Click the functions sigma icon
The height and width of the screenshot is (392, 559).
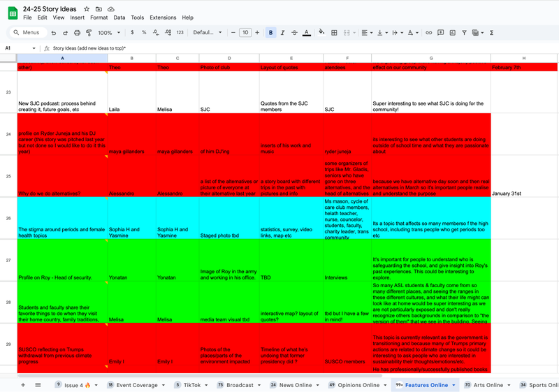click(x=491, y=33)
